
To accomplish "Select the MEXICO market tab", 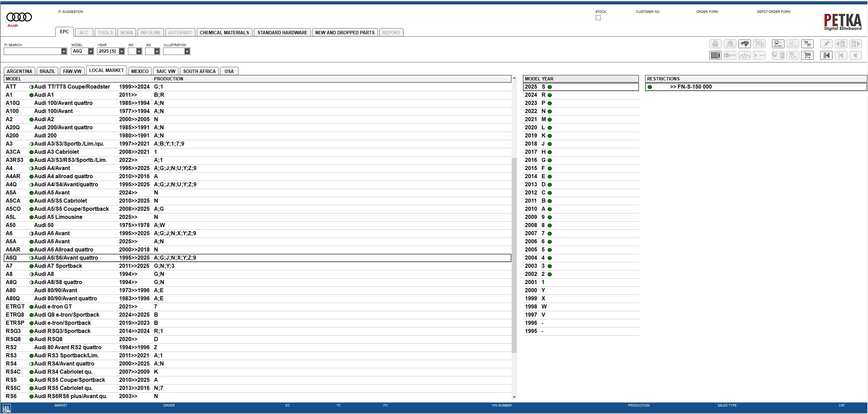I will 140,71.
